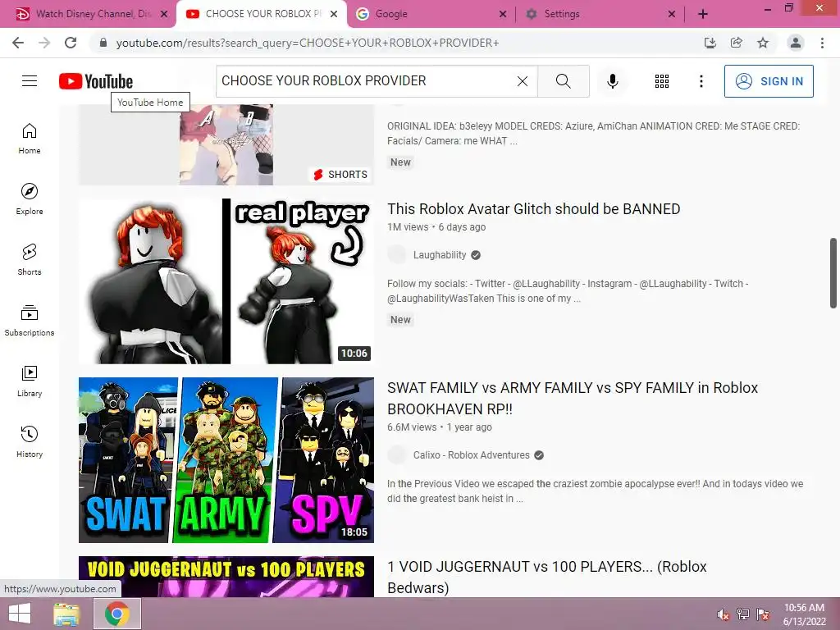The image size is (840, 630).
Task: Start voice search with the microphone
Action: pos(613,81)
